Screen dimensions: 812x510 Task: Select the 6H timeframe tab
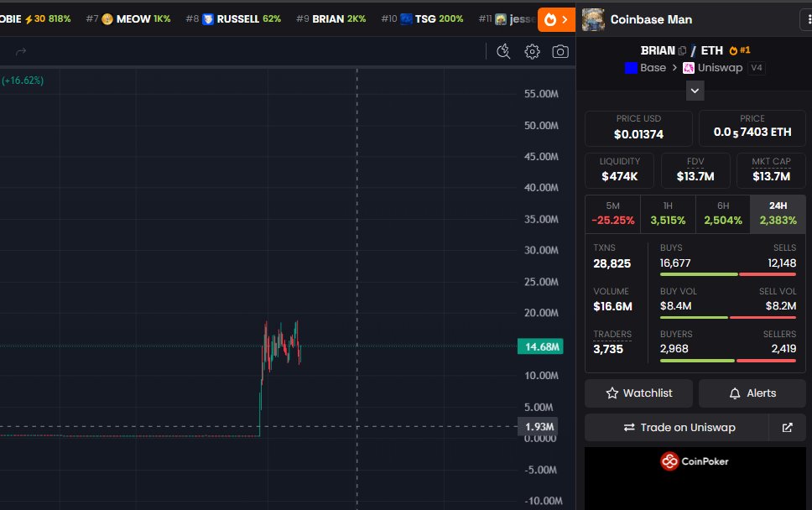[x=722, y=214]
